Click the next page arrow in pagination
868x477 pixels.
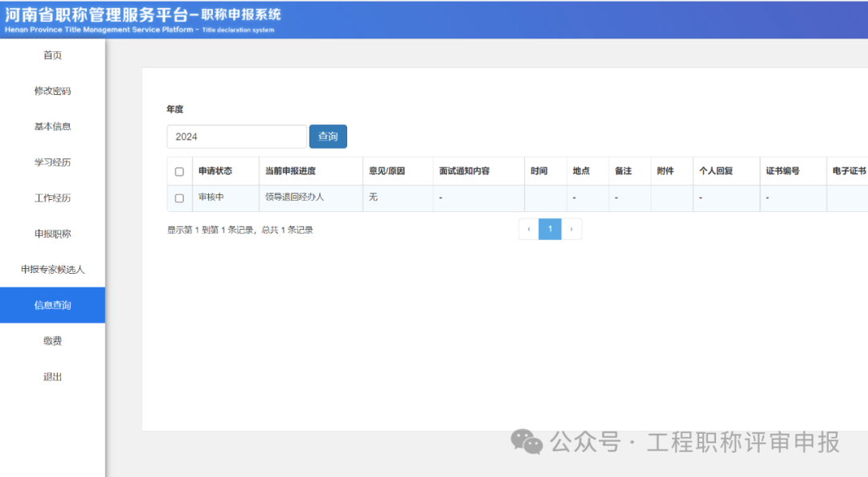571,229
